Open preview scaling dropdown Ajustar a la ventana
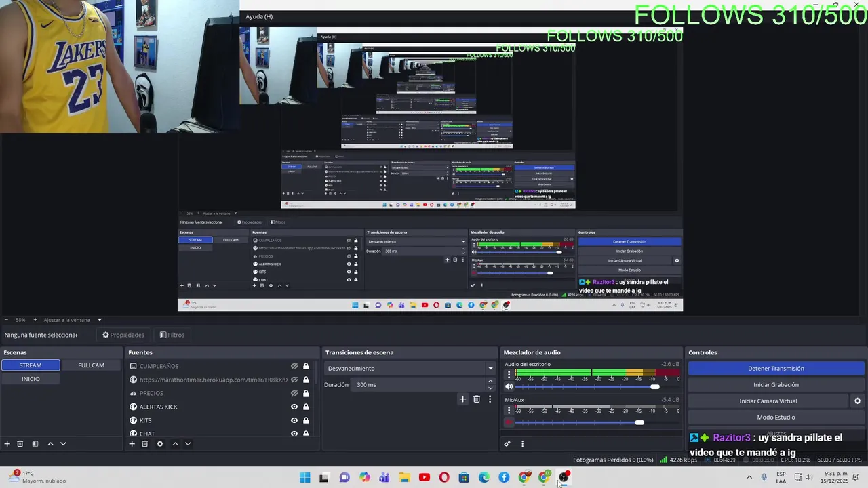 coord(73,320)
